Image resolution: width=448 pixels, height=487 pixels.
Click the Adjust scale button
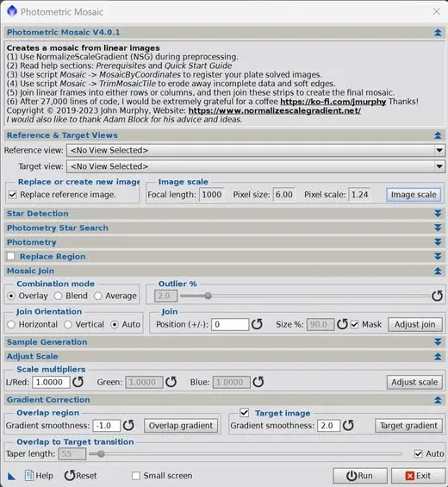click(414, 382)
